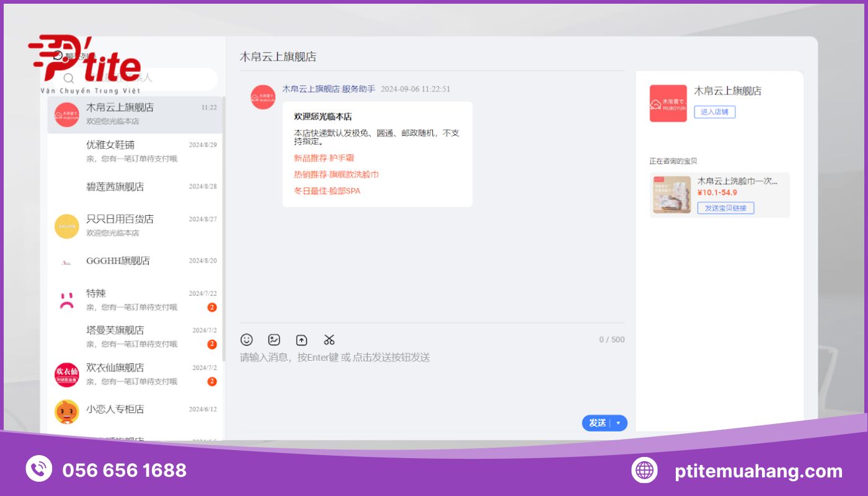Open the 热销推荐·旗舰款洗脸巾 link

[336, 175]
